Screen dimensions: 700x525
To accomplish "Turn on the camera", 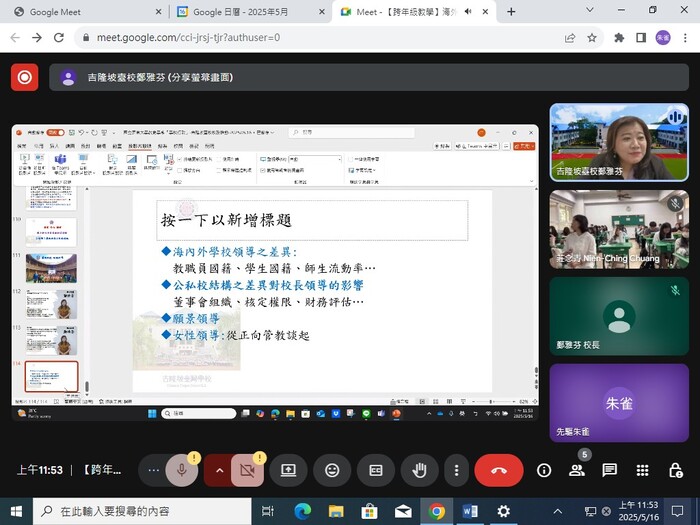I will tap(247, 470).
